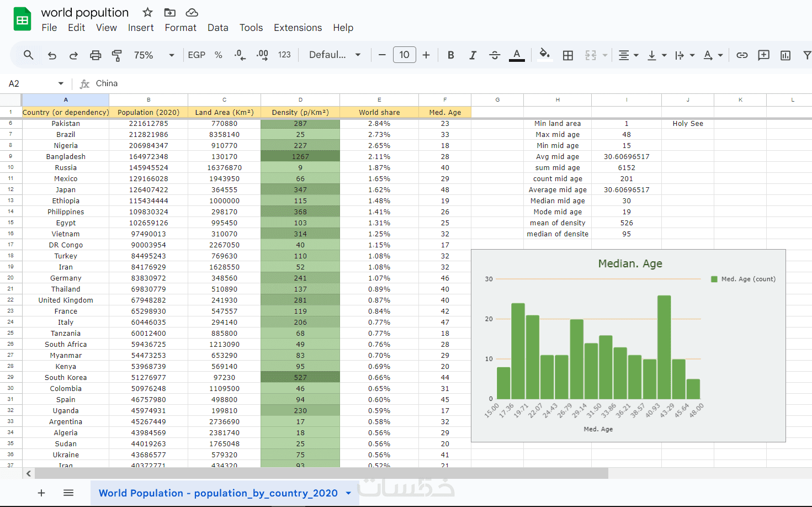Screen dimensions: 812x507
Task: Open the font family dropdown
Action: coord(335,55)
